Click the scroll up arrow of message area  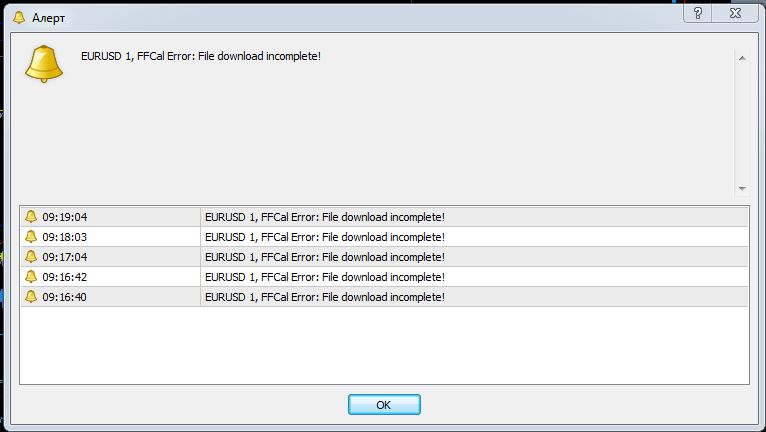pyautogui.click(x=742, y=58)
